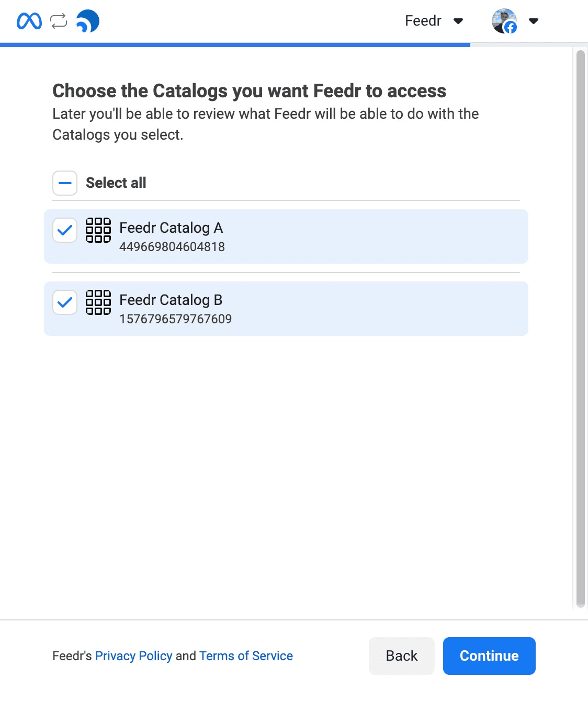This screenshot has height=701, width=588.
Task: Click the profile avatar in the top bar
Action: pyautogui.click(x=503, y=21)
